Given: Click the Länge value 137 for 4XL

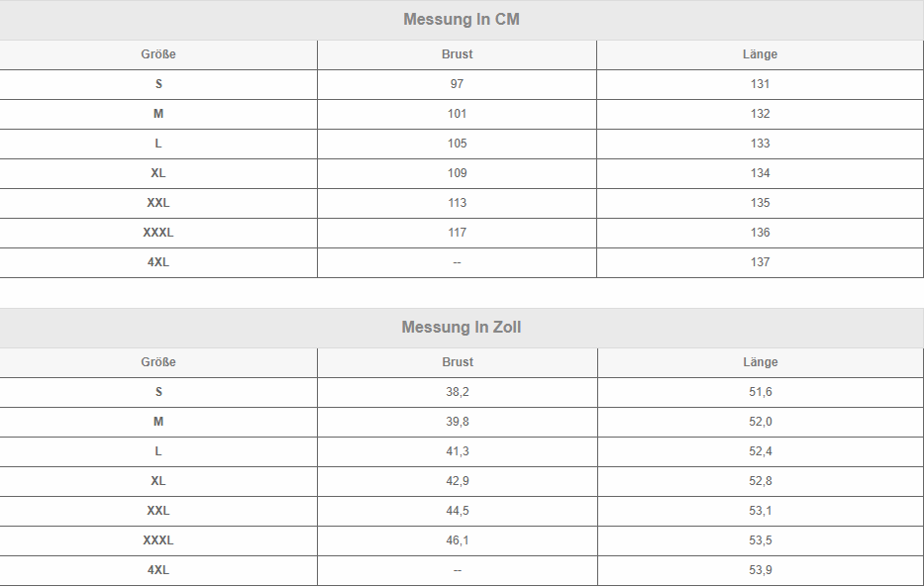Looking at the screenshot, I should (x=760, y=262).
